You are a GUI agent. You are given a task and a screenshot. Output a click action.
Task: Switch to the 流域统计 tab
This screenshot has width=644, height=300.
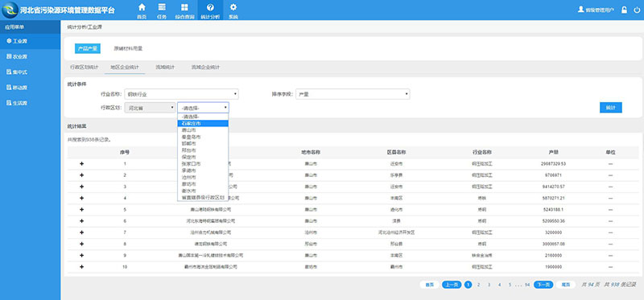165,67
